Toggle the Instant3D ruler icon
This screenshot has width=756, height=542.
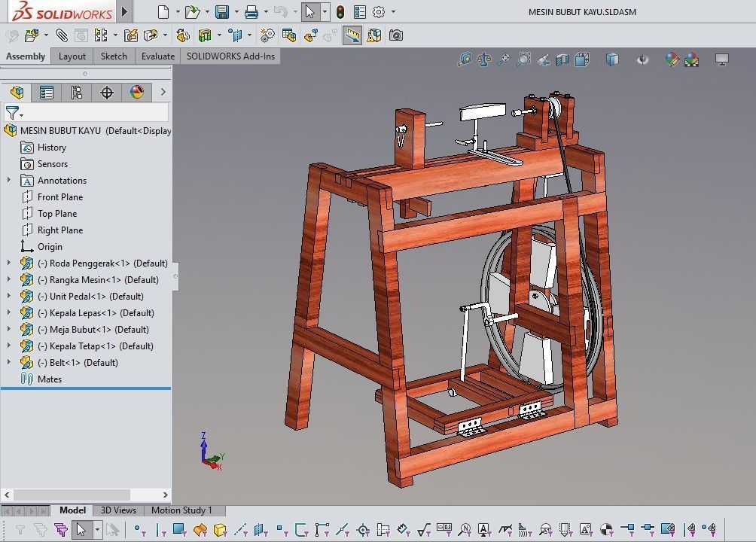click(352, 35)
